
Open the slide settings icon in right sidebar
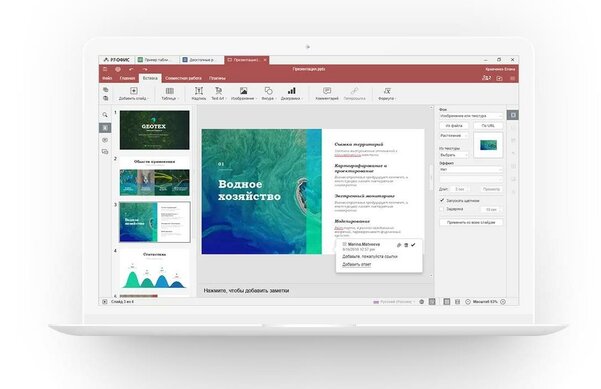pos(513,115)
